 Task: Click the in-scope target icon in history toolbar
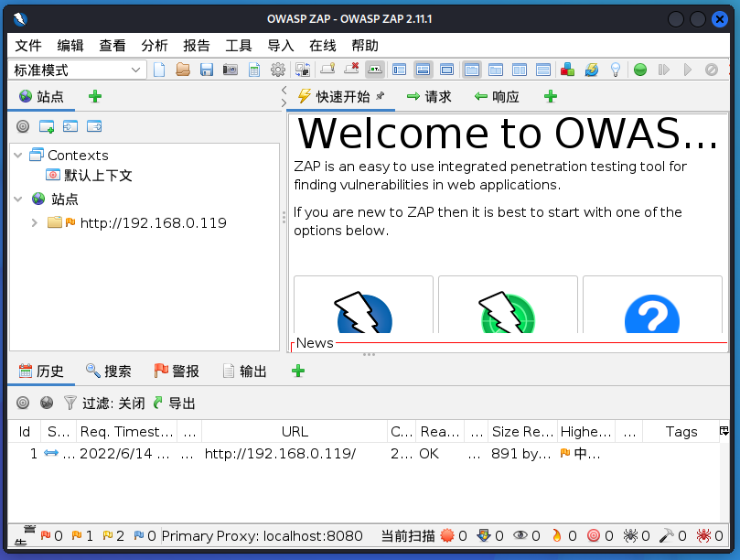tap(23, 403)
